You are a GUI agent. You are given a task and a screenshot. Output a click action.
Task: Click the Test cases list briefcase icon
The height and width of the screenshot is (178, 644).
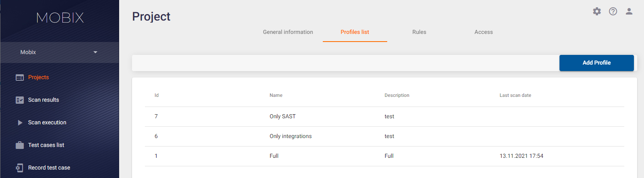coord(20,145)
